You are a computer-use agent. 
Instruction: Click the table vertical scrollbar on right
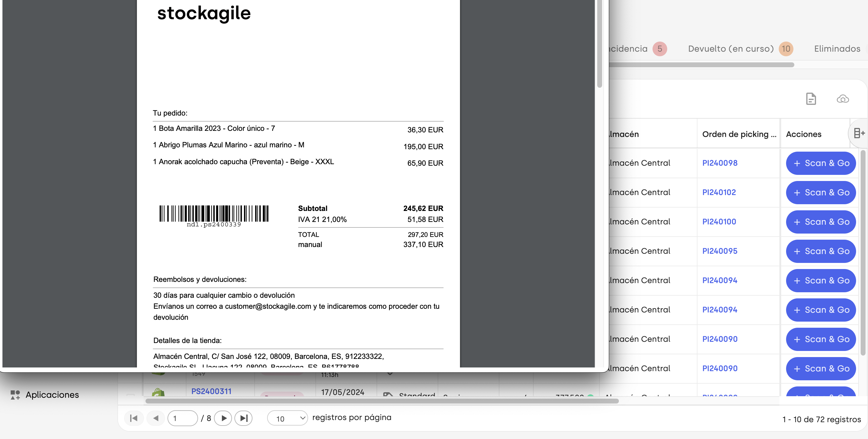click(x=863, y=253)
